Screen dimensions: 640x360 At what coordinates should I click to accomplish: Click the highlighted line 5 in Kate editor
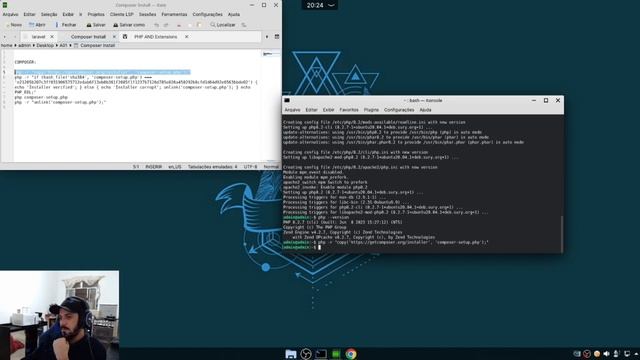[x=102, y=72]
